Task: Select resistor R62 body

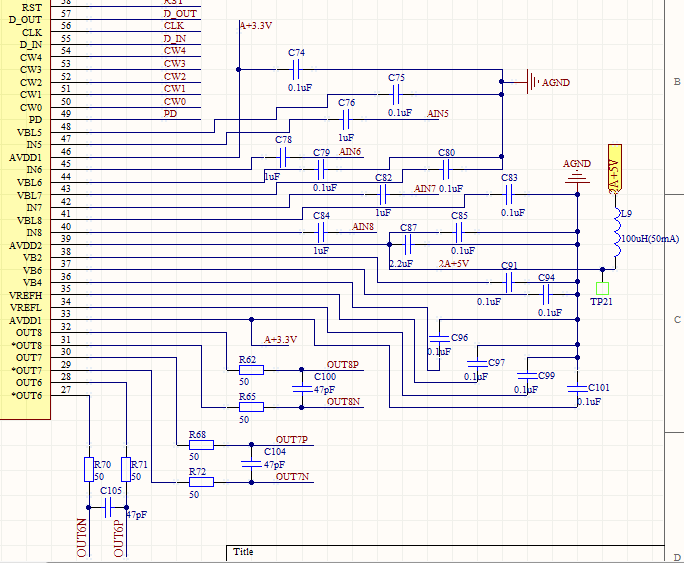Action: click(x=251, y=370)
